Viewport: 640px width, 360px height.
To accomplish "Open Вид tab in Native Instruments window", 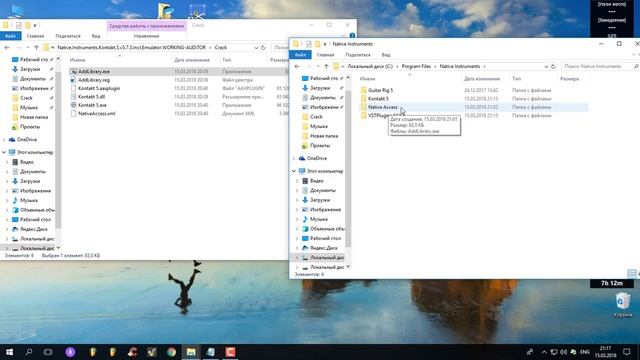I will pyautogui.click(x=386, y=55).
